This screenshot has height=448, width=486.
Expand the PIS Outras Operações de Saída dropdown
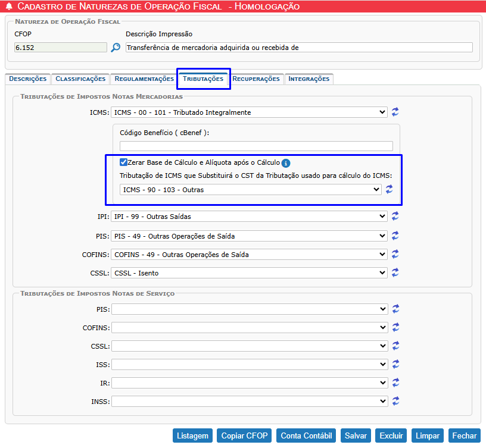coord(250,236)
